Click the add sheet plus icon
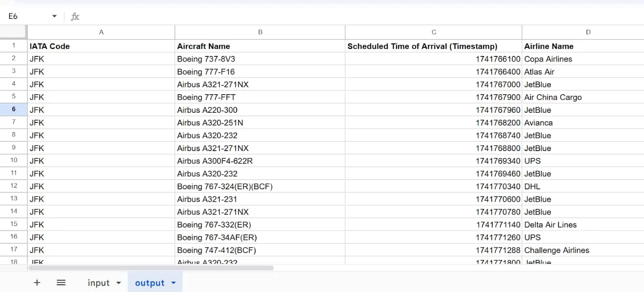Screen dimensions: 644x292 (37, 283)
